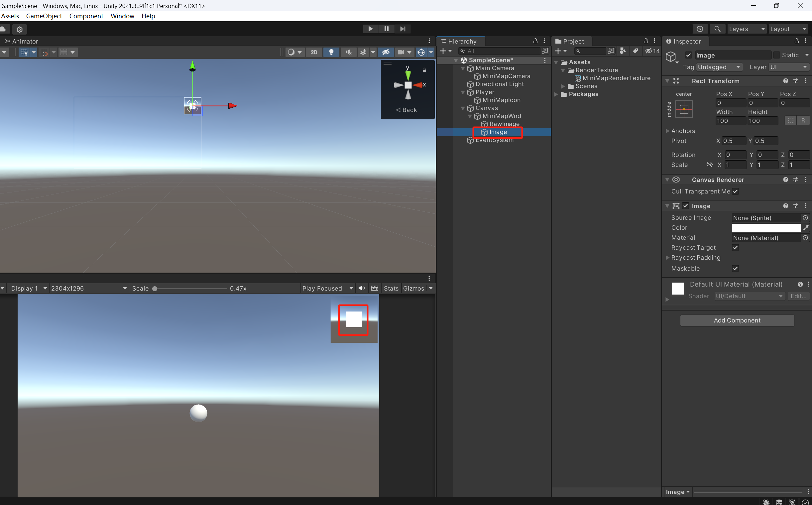The height and width of the screenshot is (505, 812).
Task: Click the Step frame button
Action: (403, 29)
